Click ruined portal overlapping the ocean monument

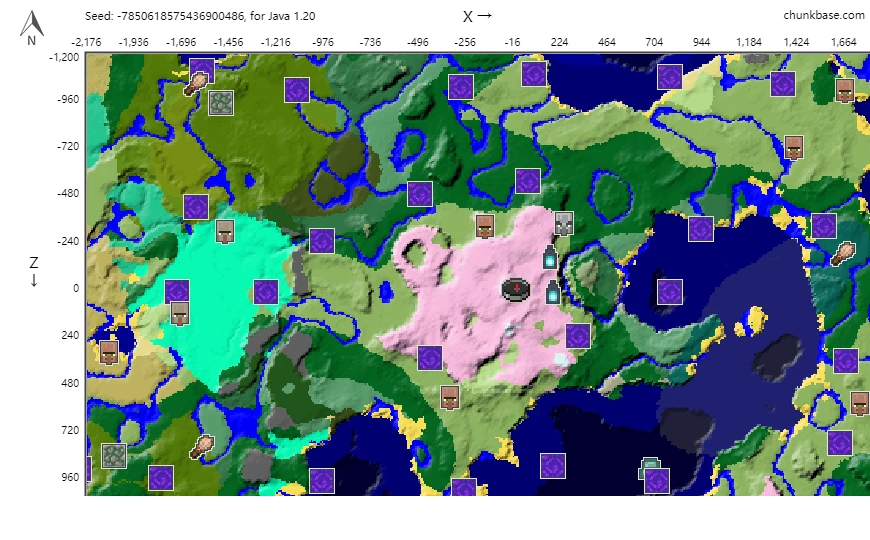click(657, 481)
